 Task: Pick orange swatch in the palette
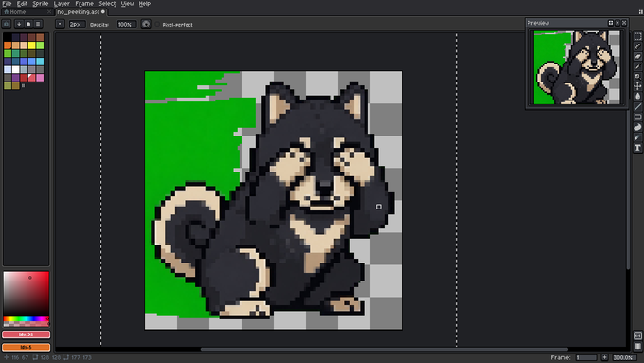click(8, 45)
